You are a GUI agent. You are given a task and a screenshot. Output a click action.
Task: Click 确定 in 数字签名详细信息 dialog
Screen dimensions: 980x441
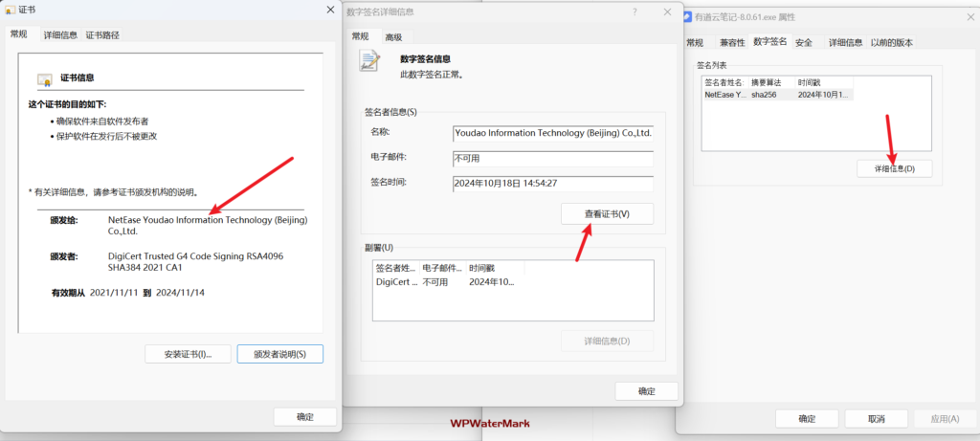pyautogui.click(x=647, y=391)
